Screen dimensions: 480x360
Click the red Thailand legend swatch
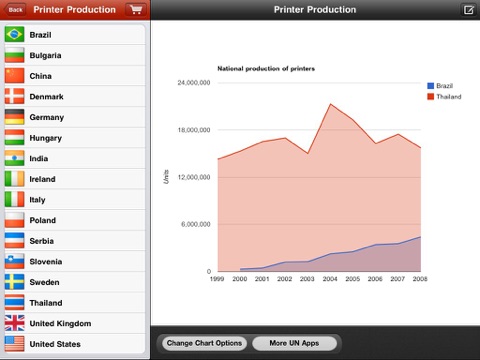(x=430, y=97)
